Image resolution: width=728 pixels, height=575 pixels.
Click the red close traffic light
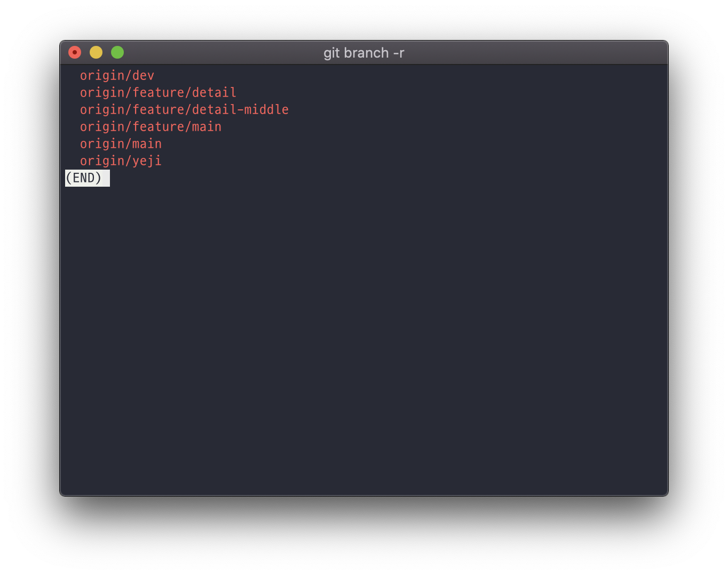pos(74,52)
